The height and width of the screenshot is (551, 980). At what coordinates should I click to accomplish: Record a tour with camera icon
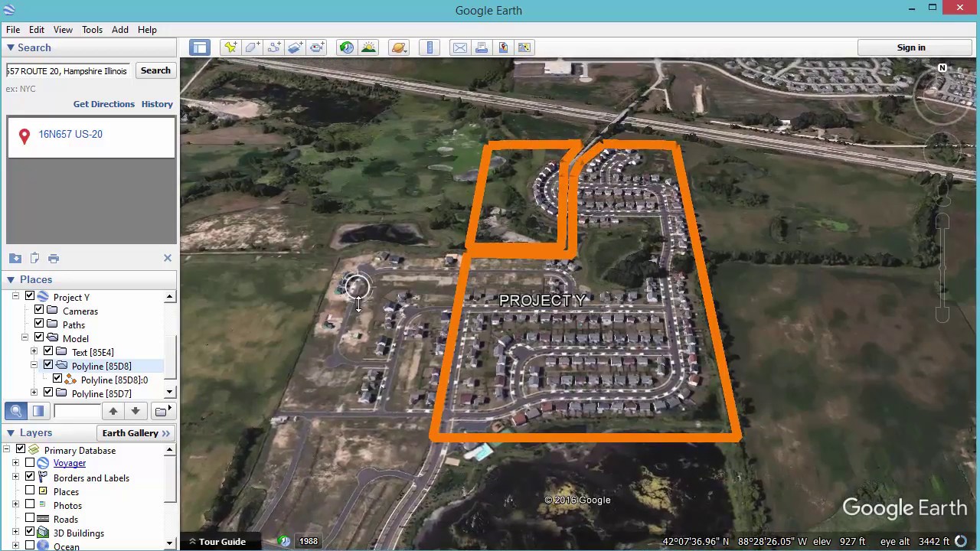[316, 47]
